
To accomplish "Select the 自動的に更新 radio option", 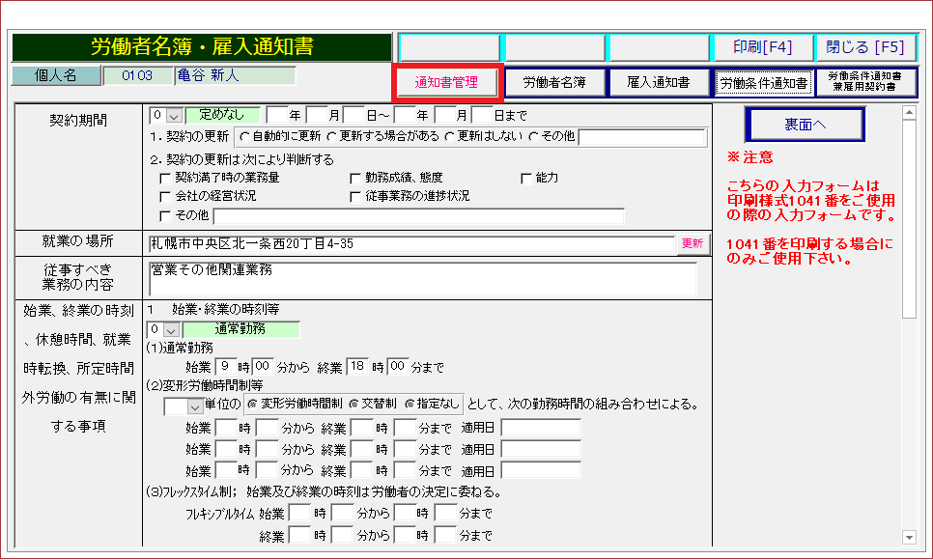I will [244, 136].
